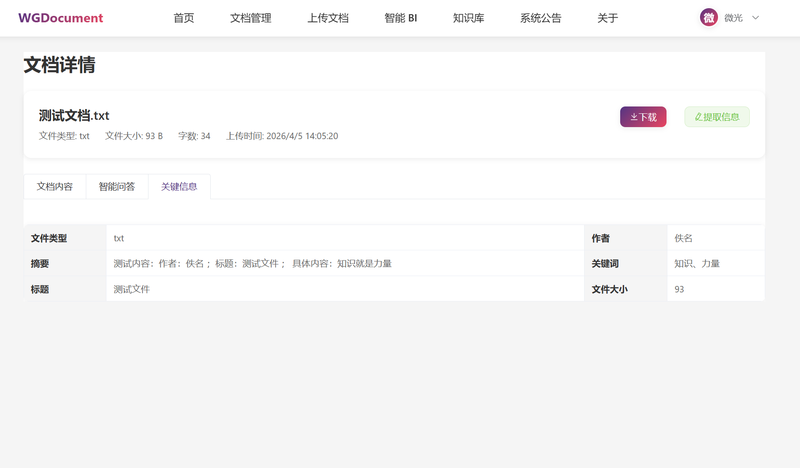Click the 文件大小: 93 B meta text

[134, 136]
